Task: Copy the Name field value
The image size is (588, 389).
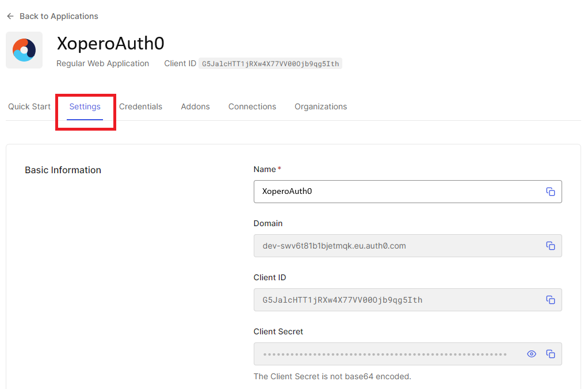Action: (550, 192)
